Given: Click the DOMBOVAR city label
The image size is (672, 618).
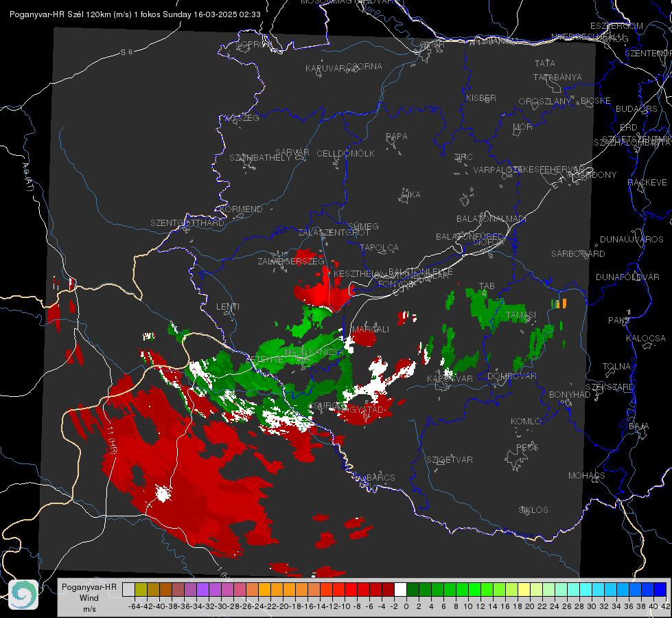Looking at the screenshot, I should coord(511,376).
